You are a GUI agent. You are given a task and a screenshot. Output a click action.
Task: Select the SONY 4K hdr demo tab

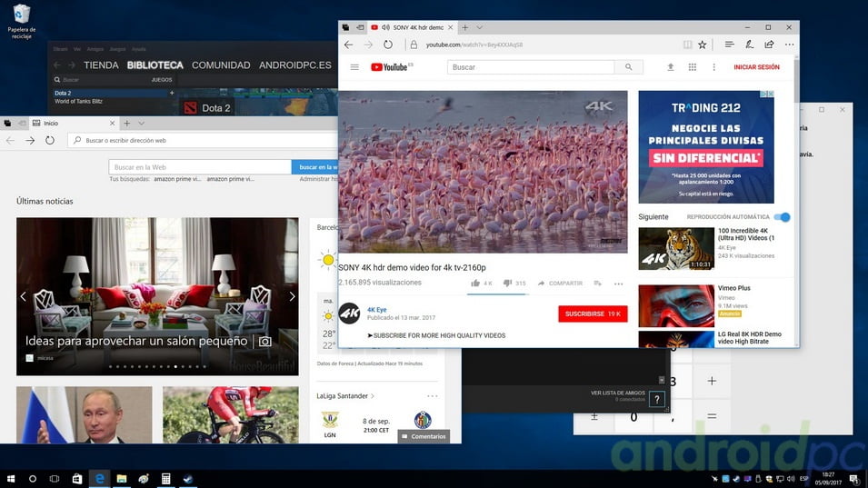pyautogui.click(x=412, y=27)
